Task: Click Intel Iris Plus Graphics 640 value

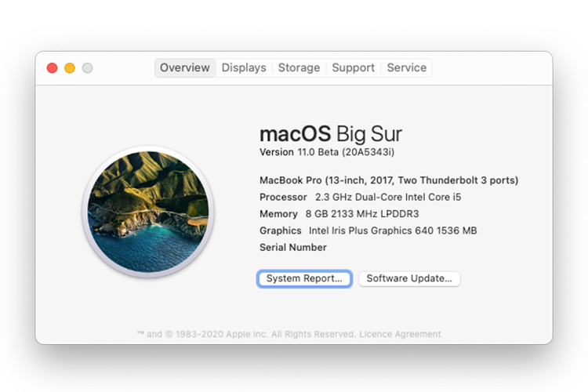Action: point(393,230)
